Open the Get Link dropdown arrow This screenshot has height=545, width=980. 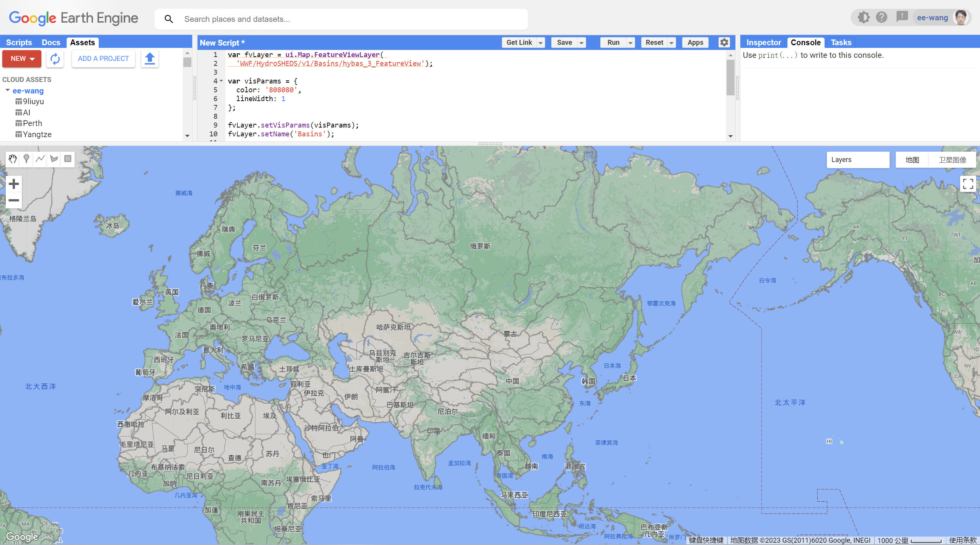541,43
